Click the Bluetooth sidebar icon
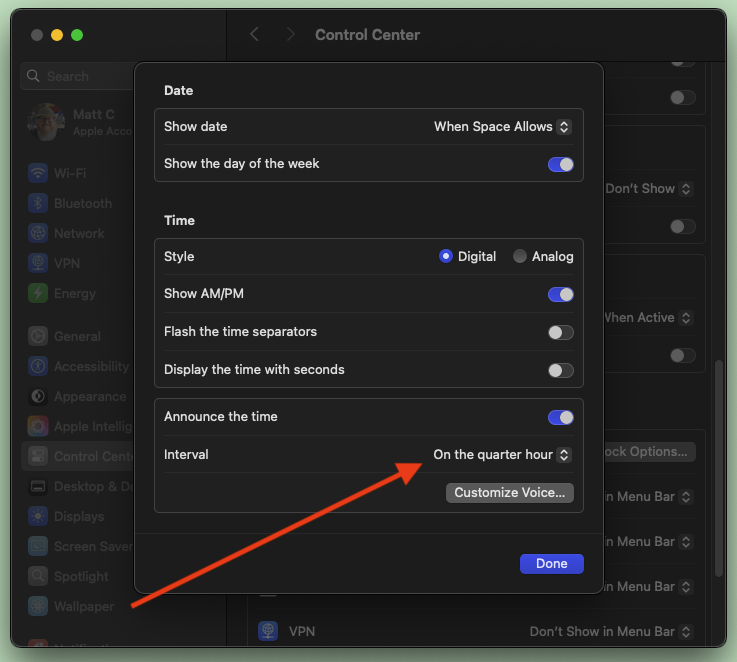737x662 pixels. pyautogui.click(x=38, y=204)
